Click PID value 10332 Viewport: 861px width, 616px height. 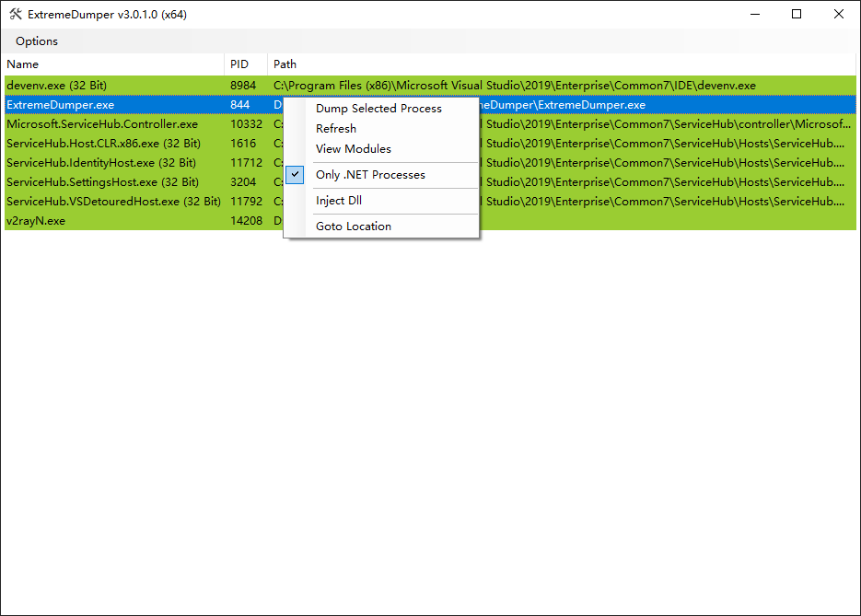[x=247, y=124]
